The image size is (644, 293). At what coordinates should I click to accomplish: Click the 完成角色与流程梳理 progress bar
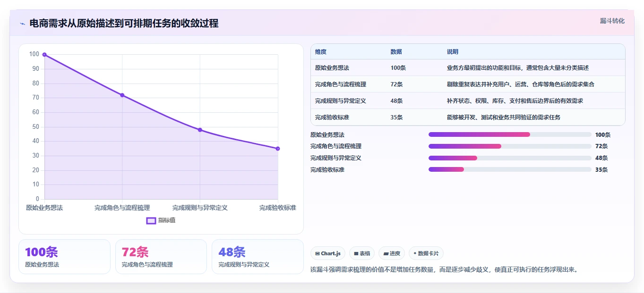point(510,146)
